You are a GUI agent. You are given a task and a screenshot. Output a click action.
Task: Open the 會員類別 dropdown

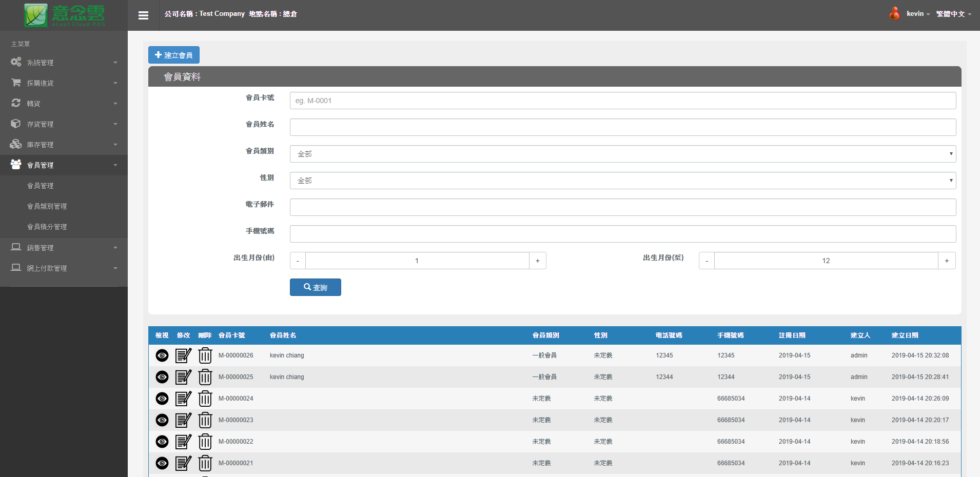click(x=622, y=154)
